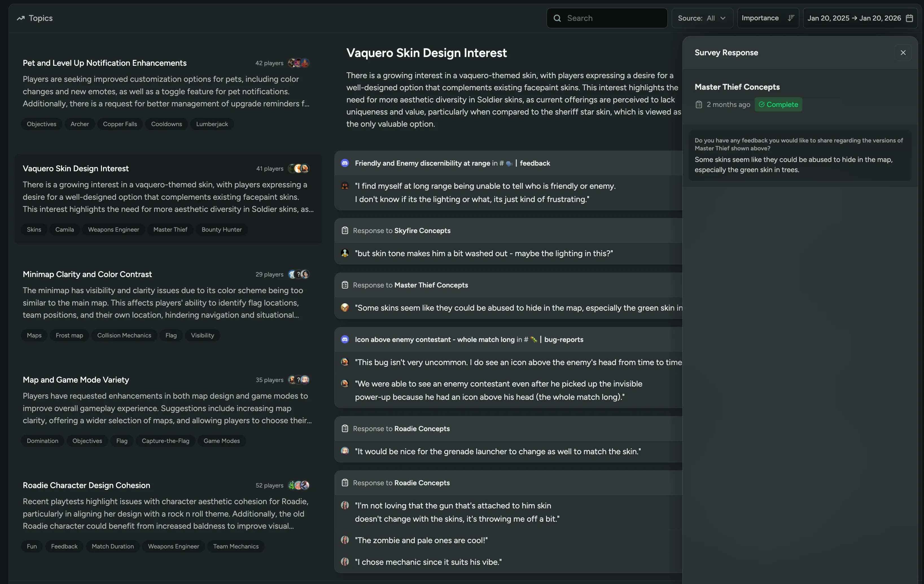Click Discord icon beside Icon above enemy contestant

(x=345, y=340)
